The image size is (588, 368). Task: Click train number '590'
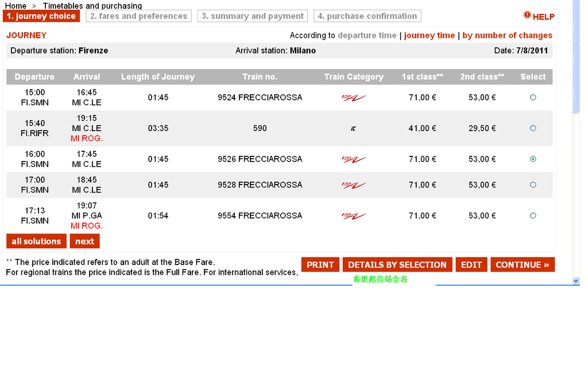coord(260,128)
